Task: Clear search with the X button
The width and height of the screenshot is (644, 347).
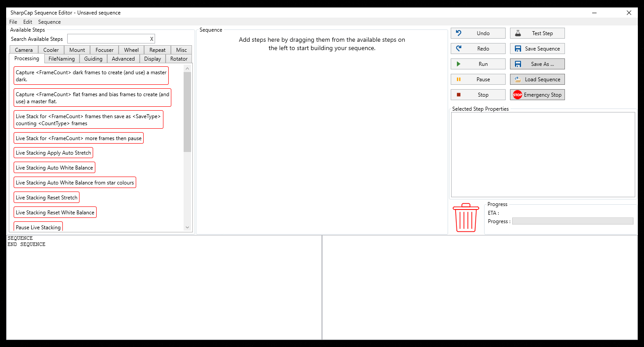Action: coord(152,39)
